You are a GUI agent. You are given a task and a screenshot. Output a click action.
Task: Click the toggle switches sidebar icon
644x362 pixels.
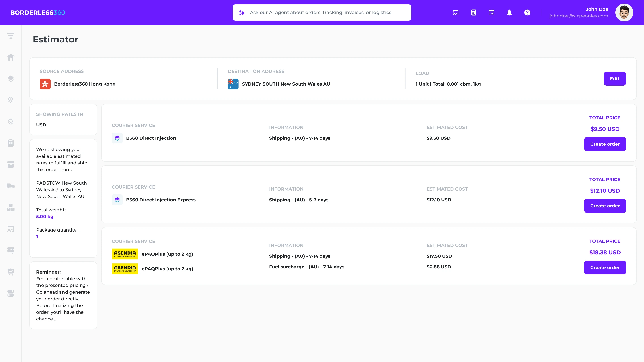coord(11,293)
